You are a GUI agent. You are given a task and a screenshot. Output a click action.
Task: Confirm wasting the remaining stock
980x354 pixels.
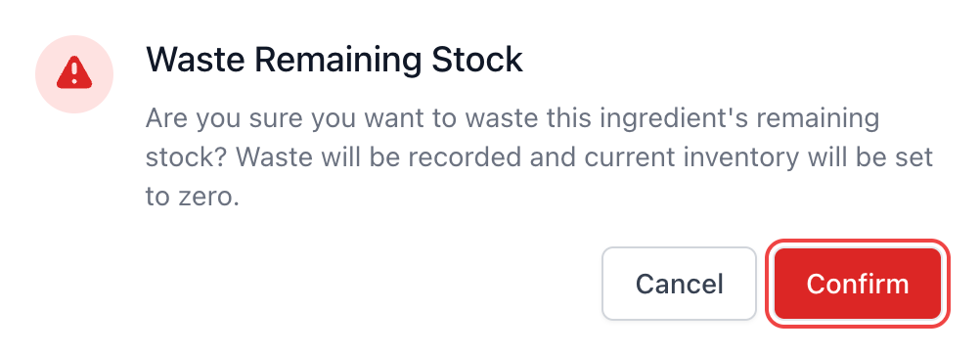(858, 284)
